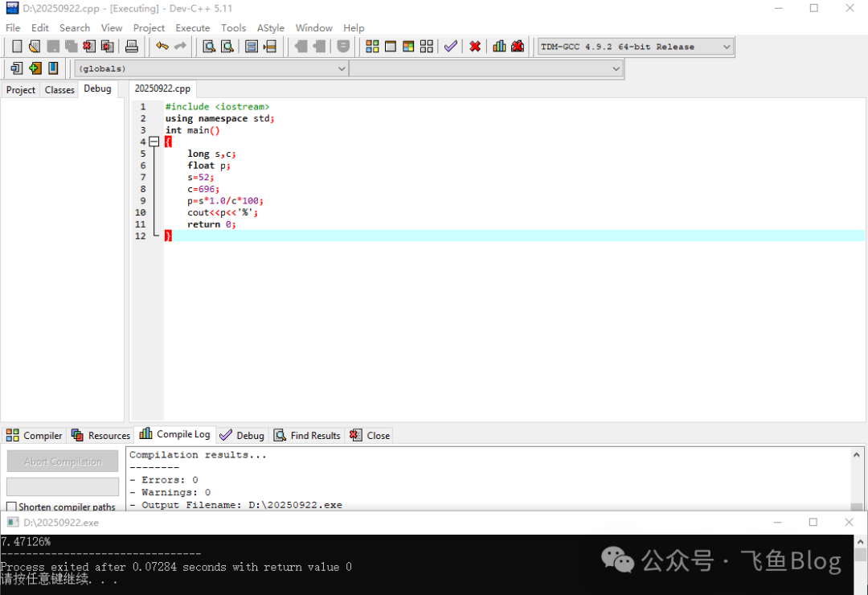868x595 pixels.
Task: Open the Window menu
Action: 314,27
